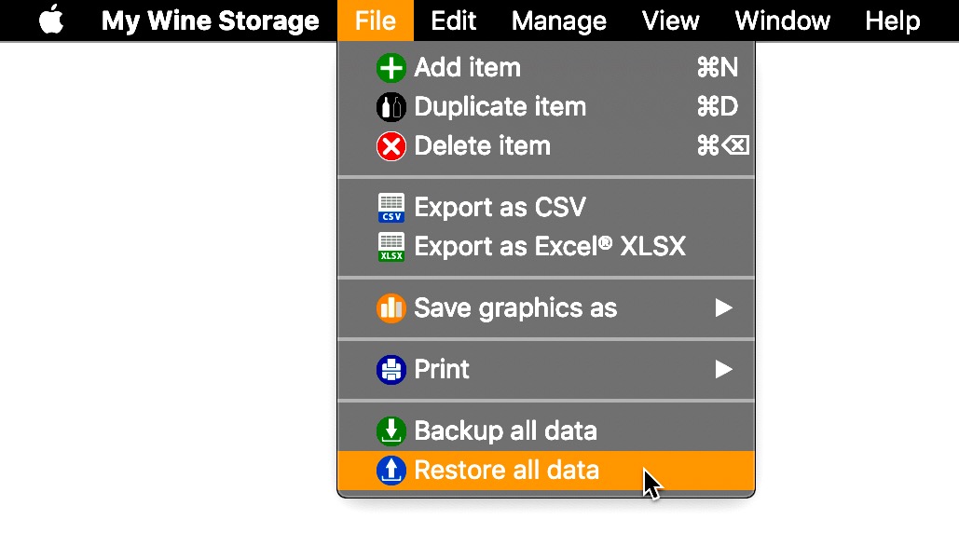
Task: Click the blue upload Restore icon
Action: click(390, 471)
